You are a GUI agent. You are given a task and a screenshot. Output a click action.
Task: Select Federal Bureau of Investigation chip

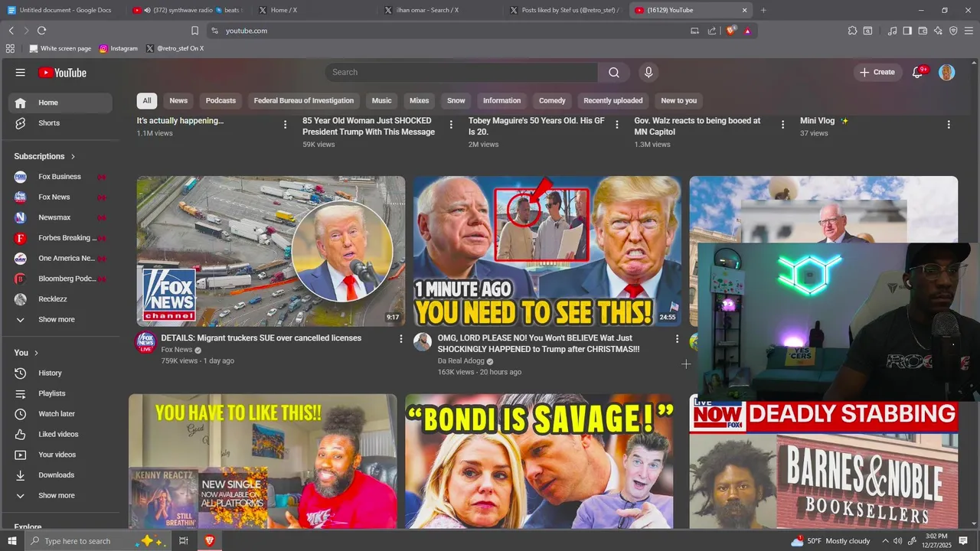(x=304, y=100)
